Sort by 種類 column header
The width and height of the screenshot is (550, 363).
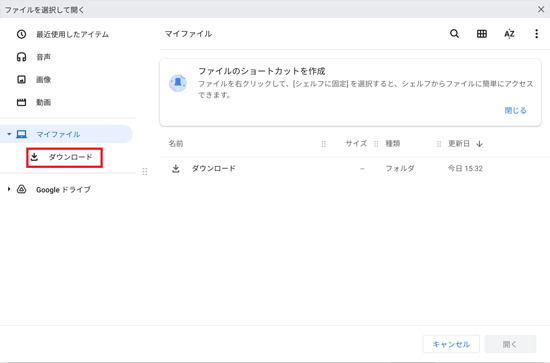pos(393,144)
